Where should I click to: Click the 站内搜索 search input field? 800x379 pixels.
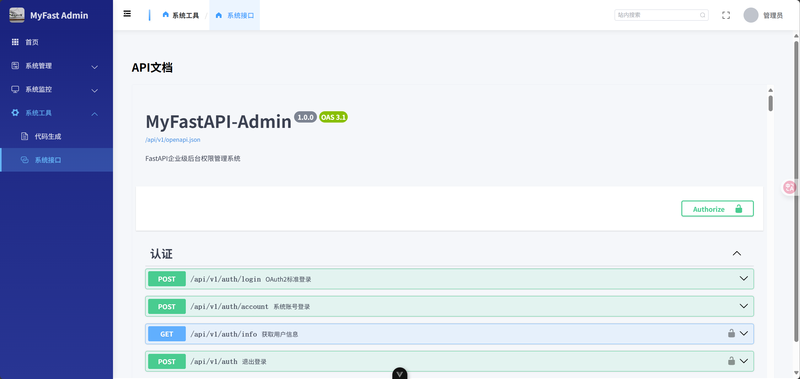point(661,15)
